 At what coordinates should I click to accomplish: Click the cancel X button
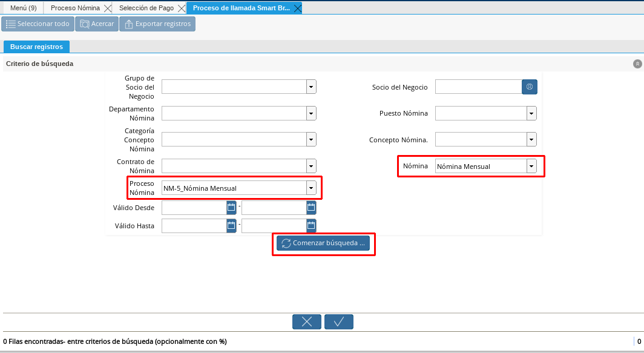click(x=307, y=322)
